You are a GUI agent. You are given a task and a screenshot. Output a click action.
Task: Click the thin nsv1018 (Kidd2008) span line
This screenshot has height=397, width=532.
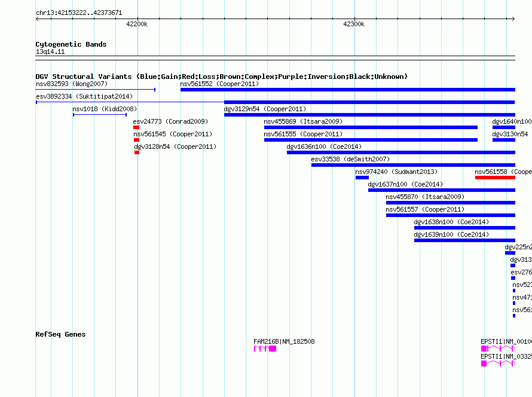click(100, 115)
